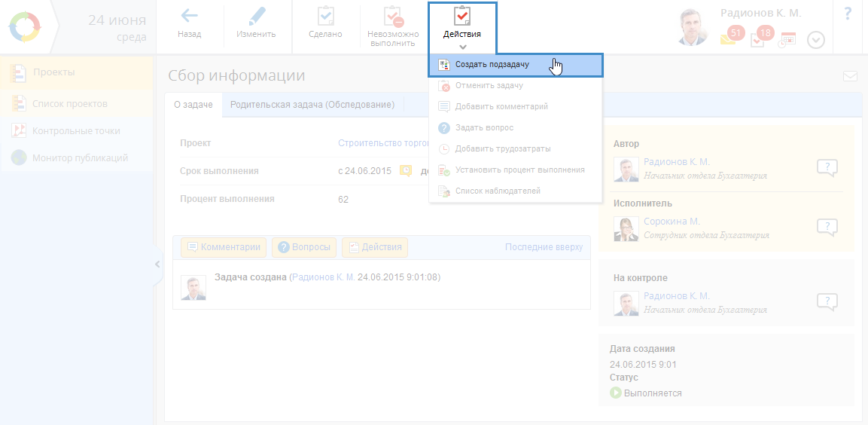Mark task as Сделано in toolbar
Viewport: 868px width, 425px height.
325,17
